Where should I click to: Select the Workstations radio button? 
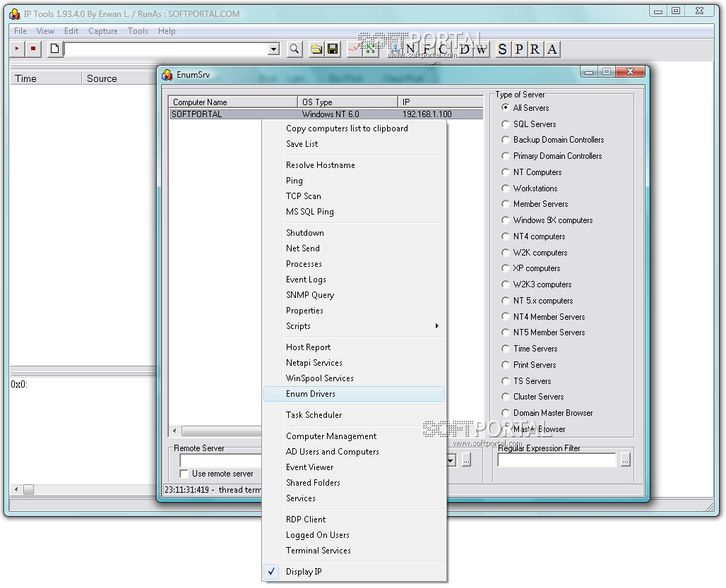(505, 188)
